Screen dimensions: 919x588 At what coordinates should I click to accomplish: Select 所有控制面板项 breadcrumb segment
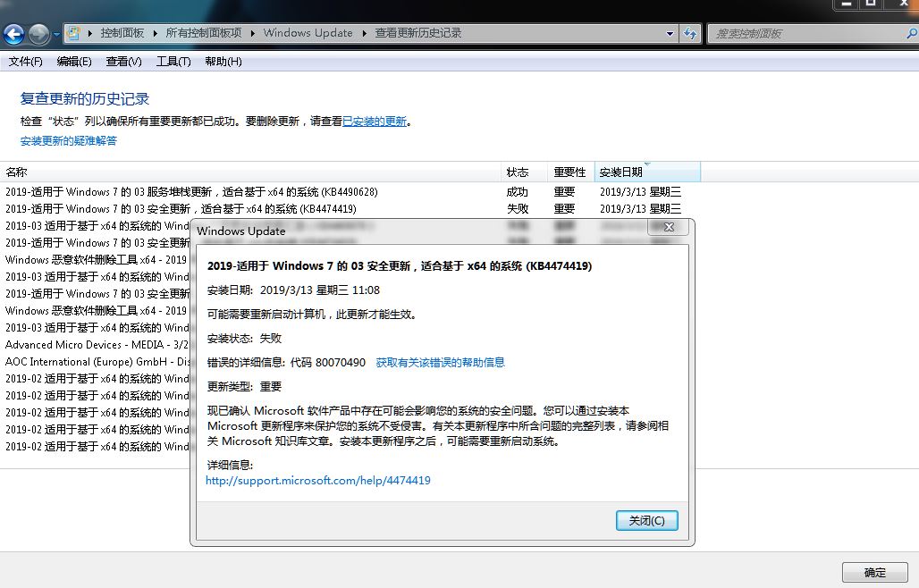(203, 33)
